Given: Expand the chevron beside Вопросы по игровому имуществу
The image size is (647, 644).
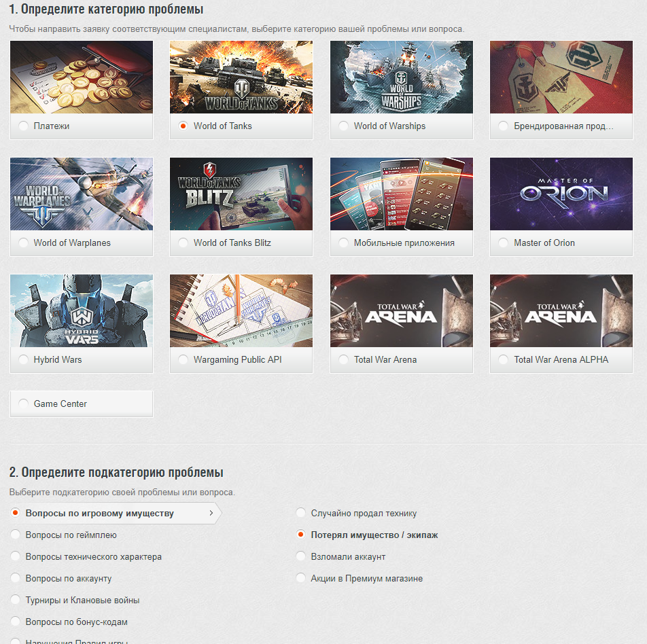Looking at the screenshot, I should (x=211, y=513).
